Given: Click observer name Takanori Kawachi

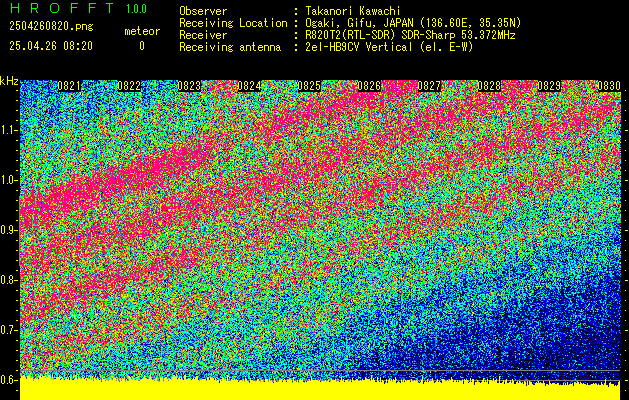Looking at the screenshot, I should point(353,11).
